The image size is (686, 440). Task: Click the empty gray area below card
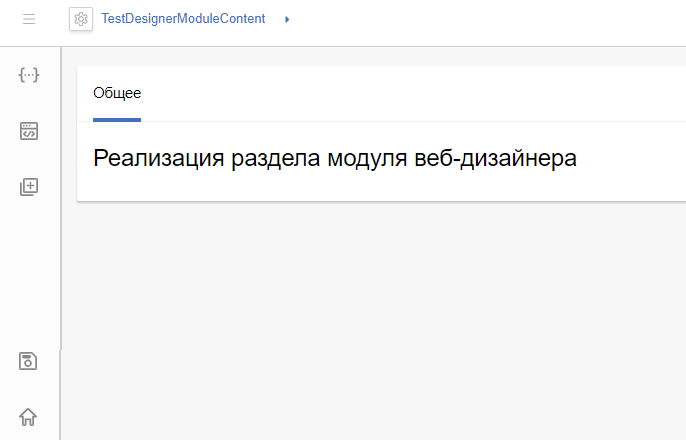click(373, 321)
